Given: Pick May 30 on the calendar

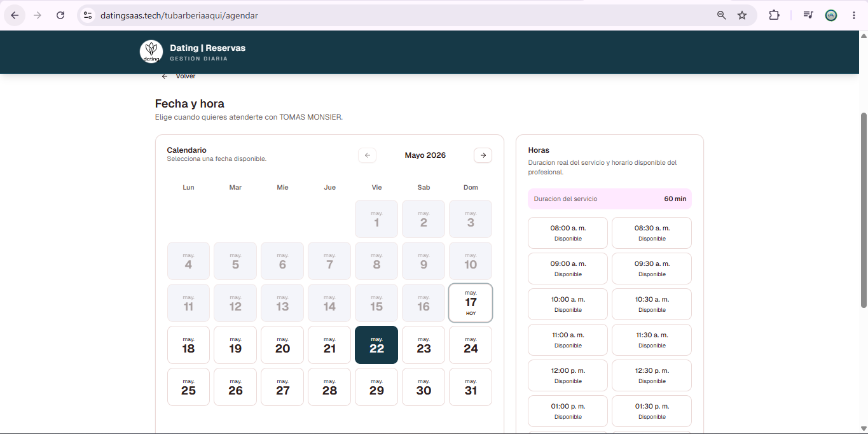Looking at the screenshot, I should pyautogui.click(x=424, y=387).
